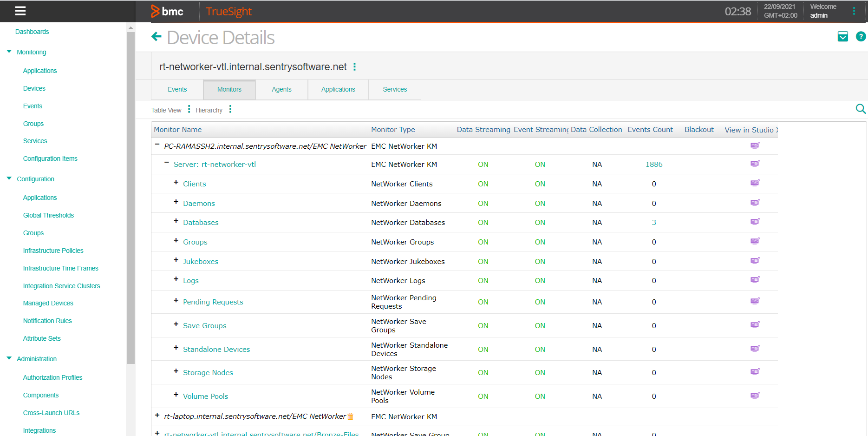The height and width of the screenshot is (436, 868).
Task: Open the admin user options menu
Action: point(854,11)
